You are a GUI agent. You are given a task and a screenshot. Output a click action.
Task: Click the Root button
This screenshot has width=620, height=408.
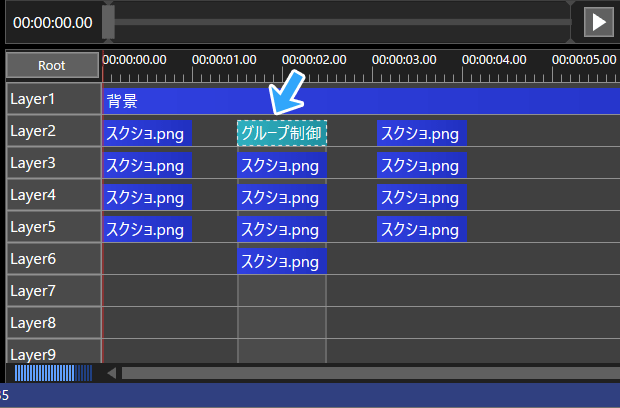pos(52,65)
